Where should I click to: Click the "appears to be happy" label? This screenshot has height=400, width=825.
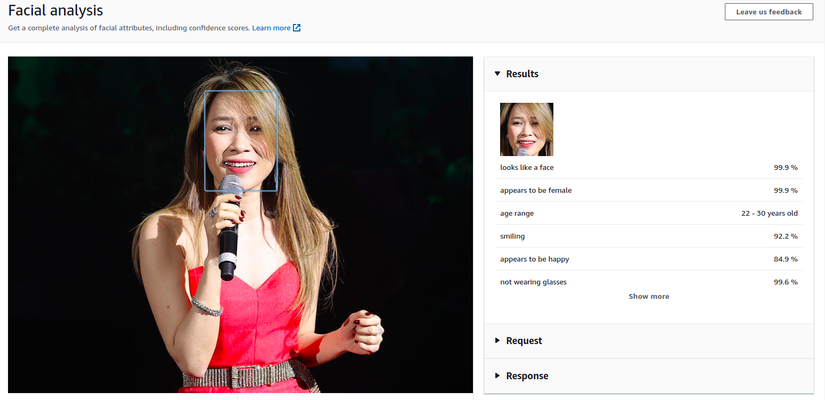tap(535, 259)
